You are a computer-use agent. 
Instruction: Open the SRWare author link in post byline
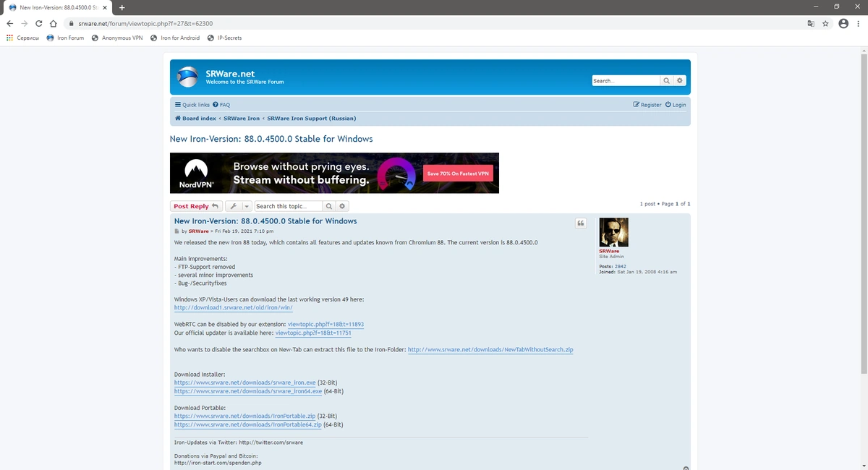pos(198,231)
